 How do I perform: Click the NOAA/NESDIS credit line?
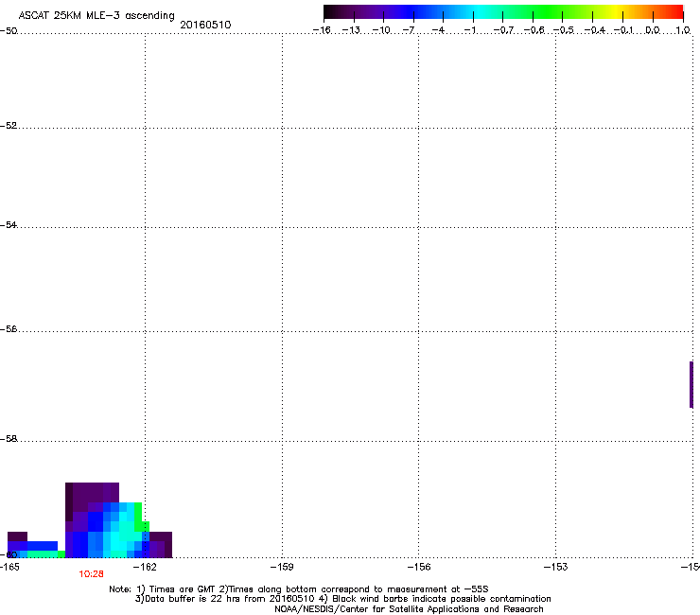pyautogui.click(x=409, y=609)
